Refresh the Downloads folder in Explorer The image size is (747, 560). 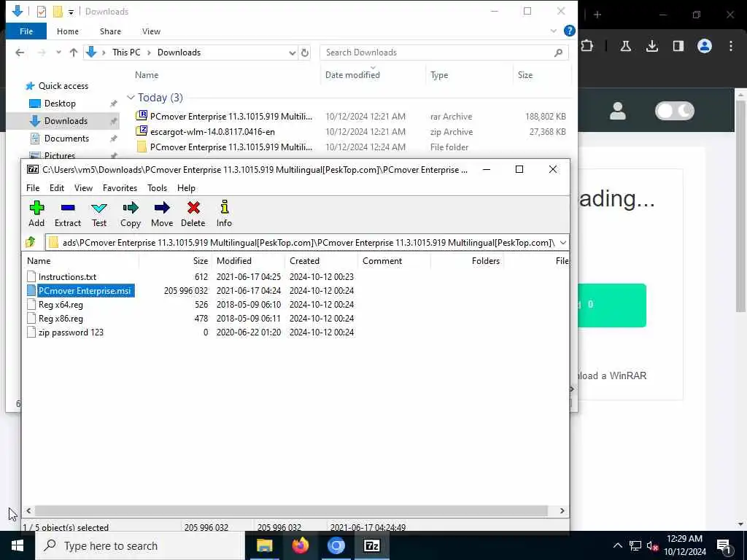click(x=305, y=52)
